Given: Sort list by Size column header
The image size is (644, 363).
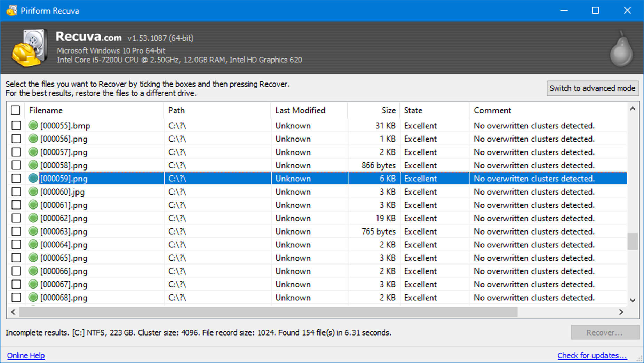Looking at the screenshot, I should pyautogui.click(x=374, y=110).
